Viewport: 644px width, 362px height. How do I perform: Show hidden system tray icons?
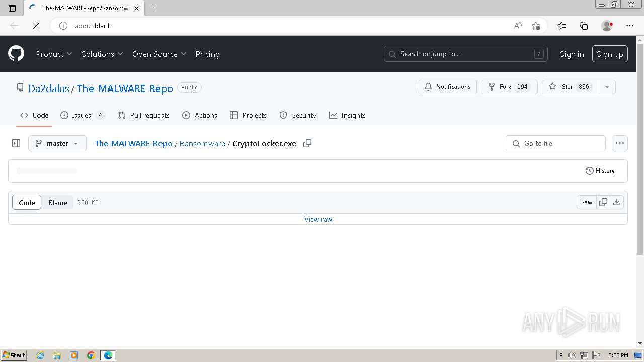[x=561, y=355]
